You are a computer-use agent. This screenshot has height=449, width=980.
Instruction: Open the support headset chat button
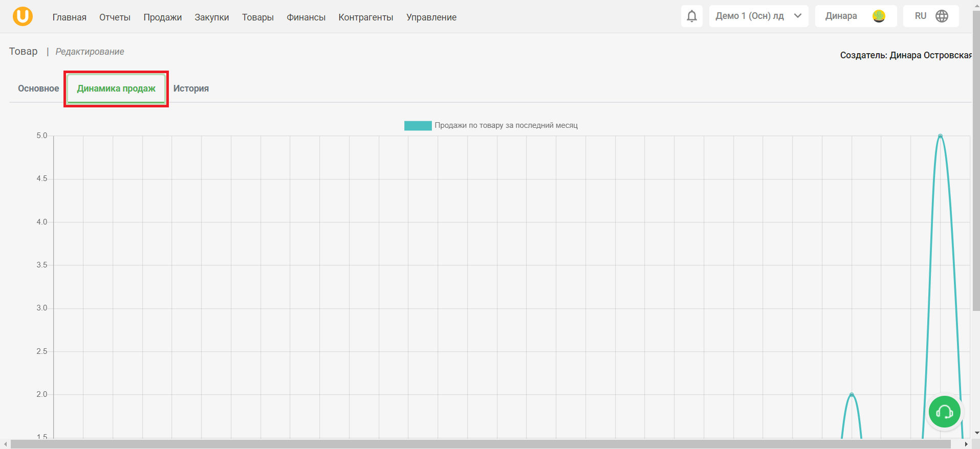[944, 412]
